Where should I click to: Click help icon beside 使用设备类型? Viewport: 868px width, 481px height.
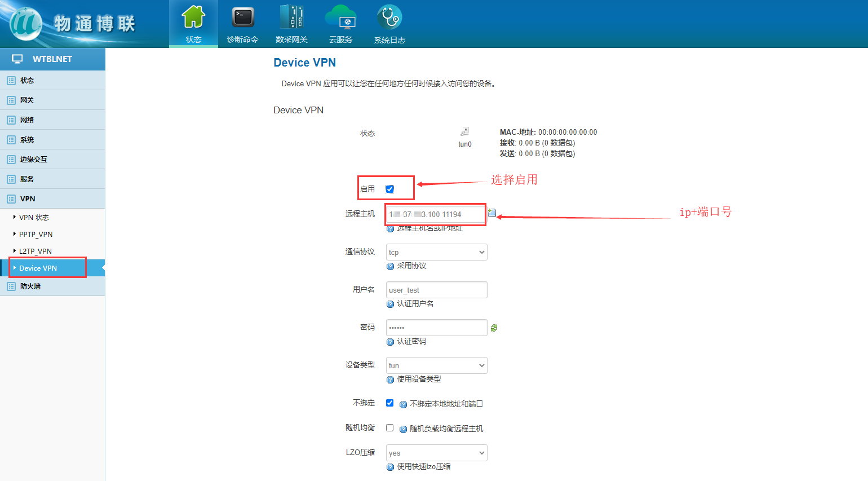point(390,379)
